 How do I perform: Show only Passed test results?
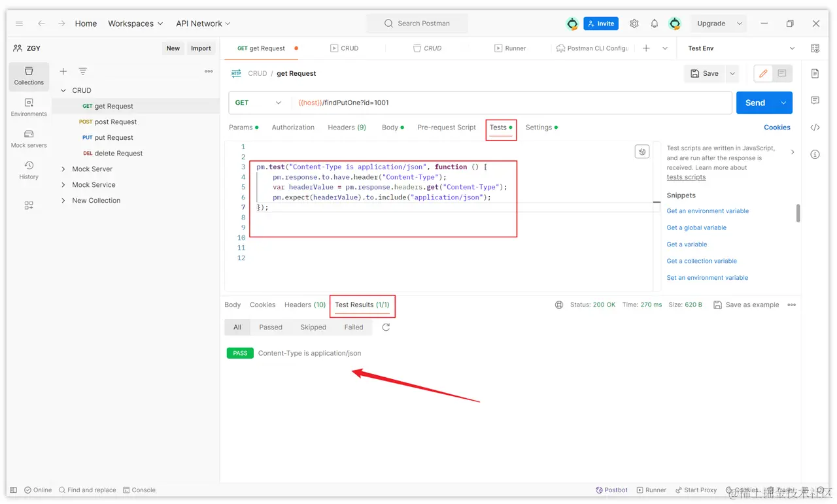pos(271,327)
